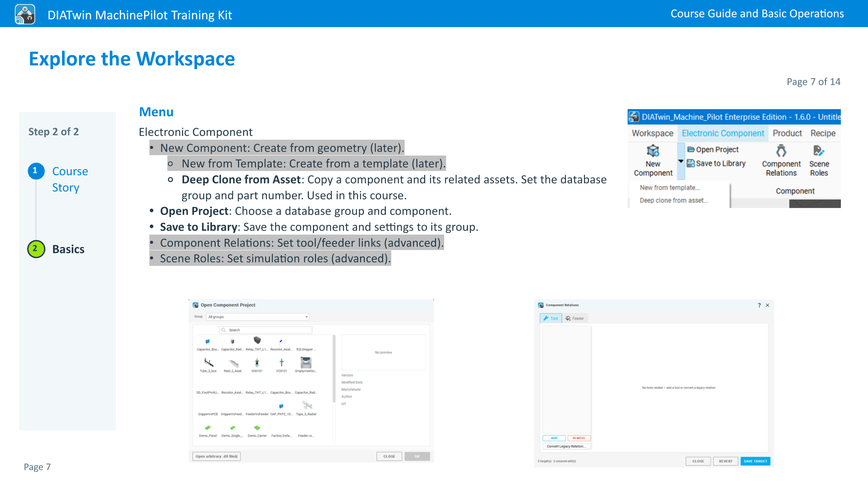Click Convert Legacy Relation... button
Image resolution: width=868 pixels, height=488 pixels.
click(566, 446)
